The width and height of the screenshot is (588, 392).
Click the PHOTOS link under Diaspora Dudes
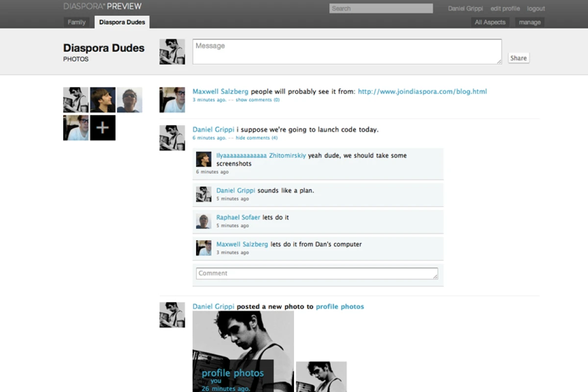(x=76, y=59)
